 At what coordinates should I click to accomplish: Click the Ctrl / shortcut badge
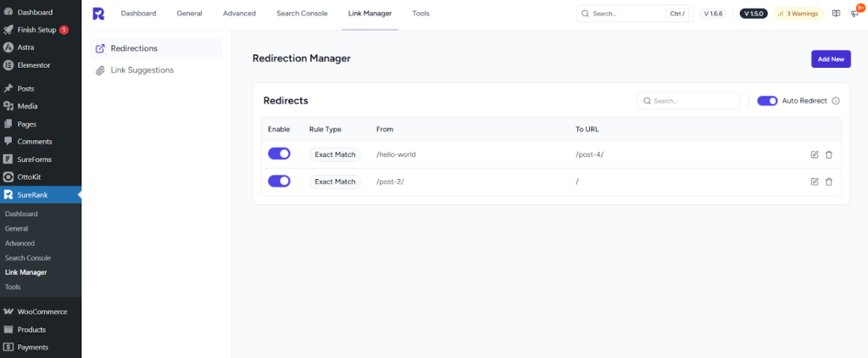click(x=677, y=14)
